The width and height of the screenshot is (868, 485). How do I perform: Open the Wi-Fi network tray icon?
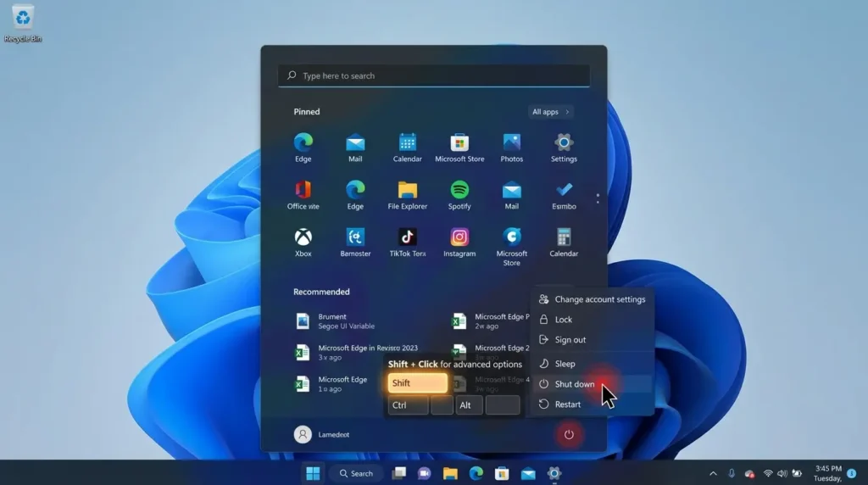tap(768, 473)
